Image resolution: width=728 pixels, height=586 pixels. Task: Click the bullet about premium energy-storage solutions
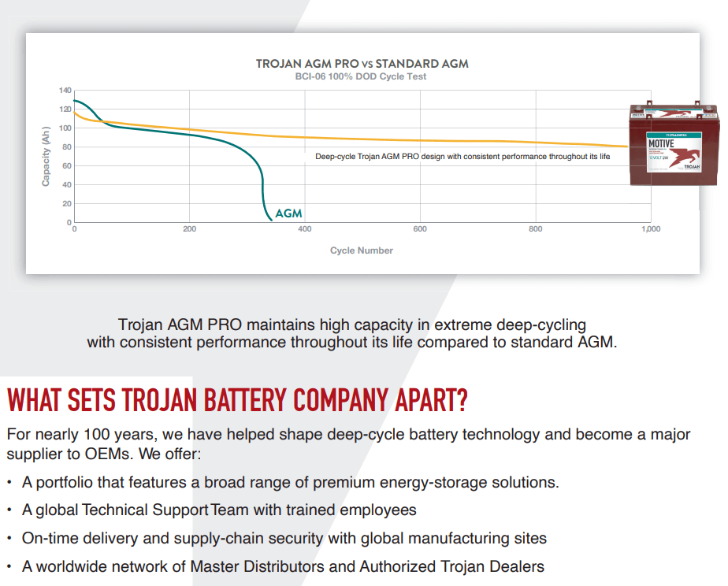click(290, 482)
